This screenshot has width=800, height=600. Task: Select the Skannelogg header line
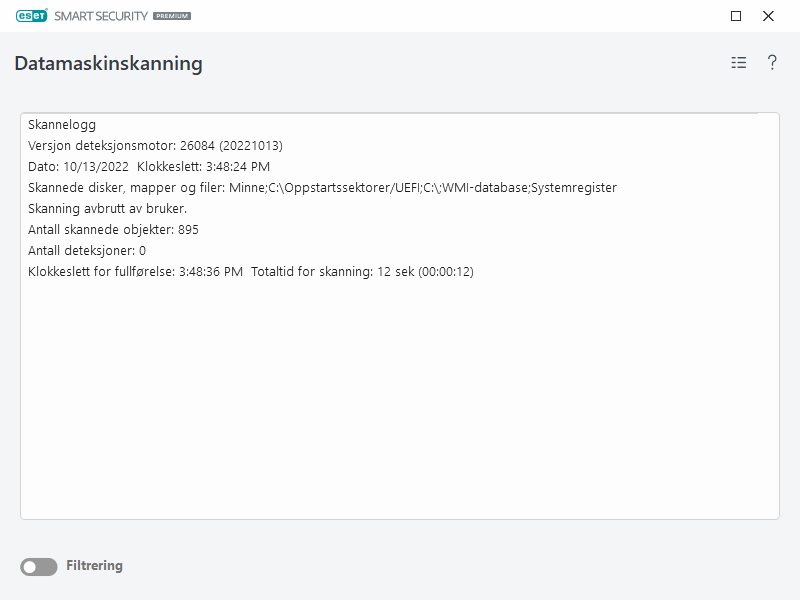tap(62, 125)
